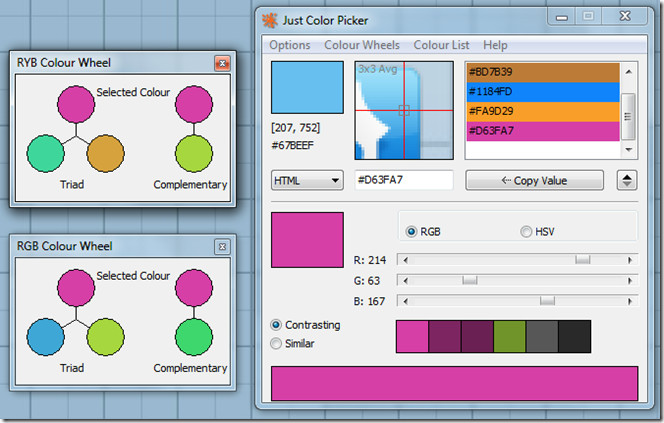Viewport: 664px width, 423px height.
Task: Click up/down arrows button beside Copy Value
Action: tap(627, 180)
